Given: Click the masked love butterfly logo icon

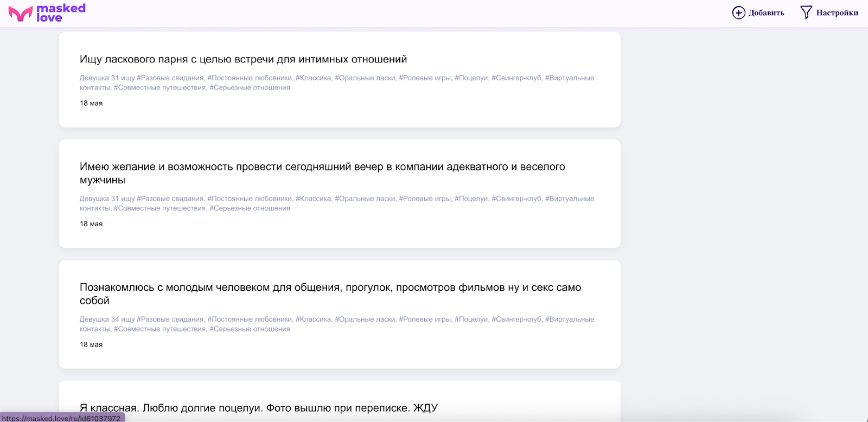Looking at the screenshot, I should 21,14.
